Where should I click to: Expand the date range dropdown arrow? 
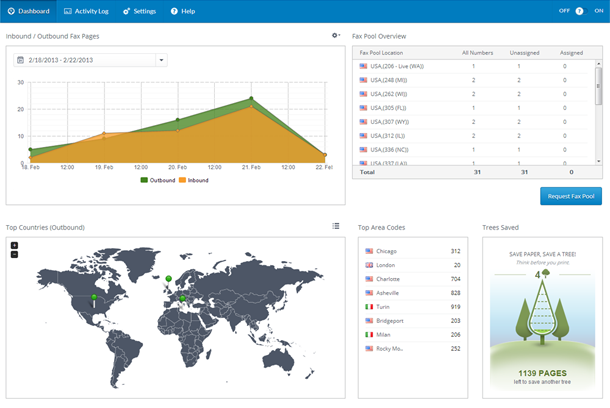pyautogui.click(x=162, y=60)
